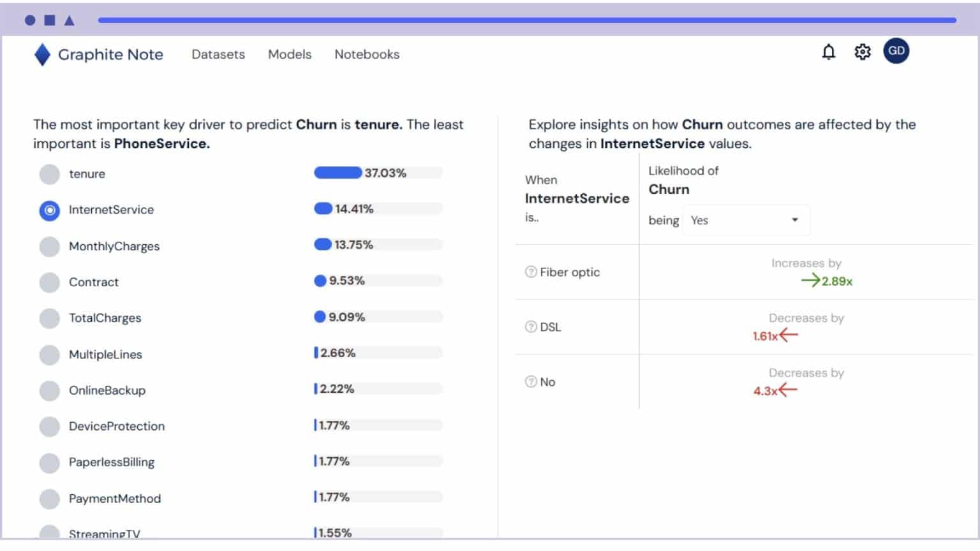Viewport: 980px width, 551px height.
Task: Click the help icon beside No
Action: click(531, 382)
